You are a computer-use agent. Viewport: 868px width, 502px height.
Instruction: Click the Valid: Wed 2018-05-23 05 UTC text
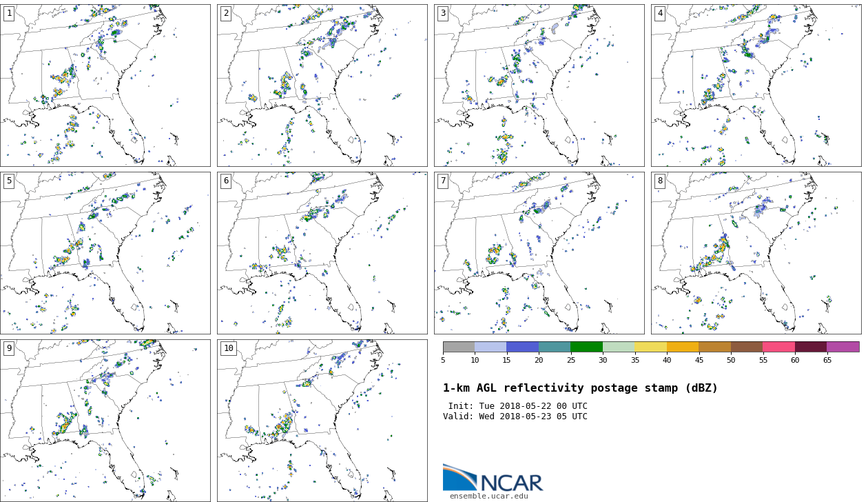click(x=515, y=416)
